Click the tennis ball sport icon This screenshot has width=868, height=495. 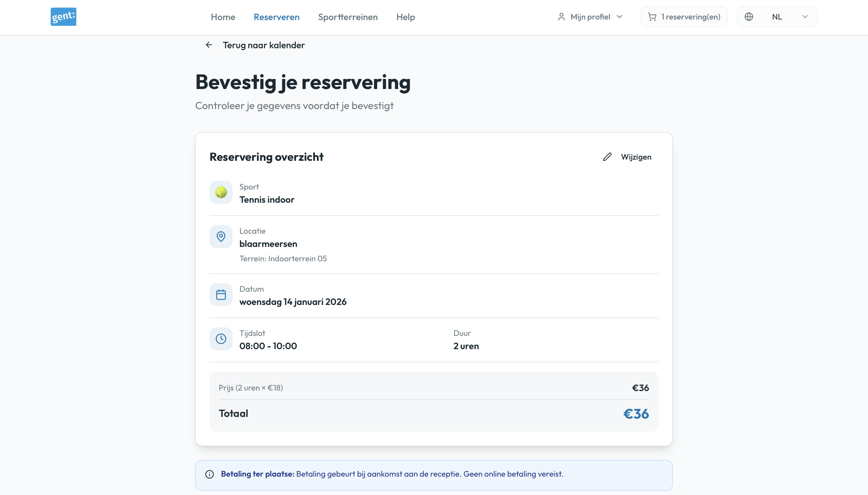point(221,192)
